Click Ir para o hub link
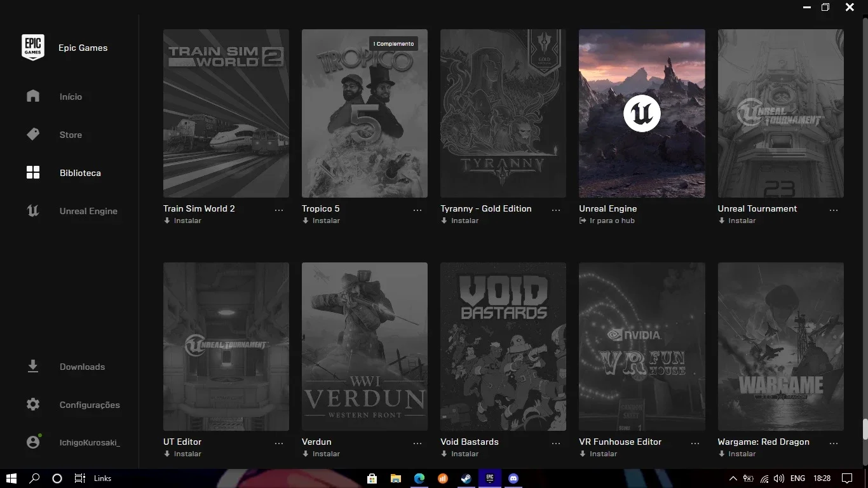The width and height of the screenshot is (868, 488). coord(607,220)
